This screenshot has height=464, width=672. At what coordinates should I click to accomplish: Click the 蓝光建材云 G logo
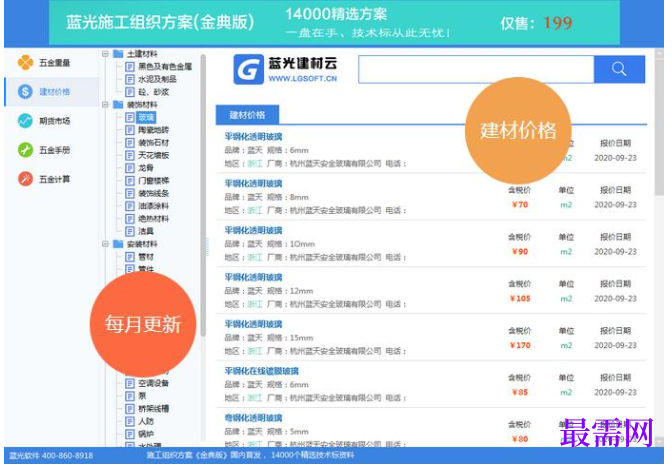click(249, 69)
